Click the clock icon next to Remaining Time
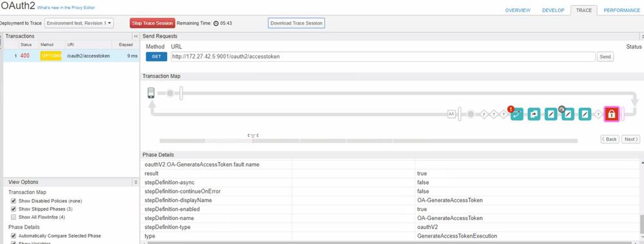Screen dimensions: 644x244 pos(216,23)
